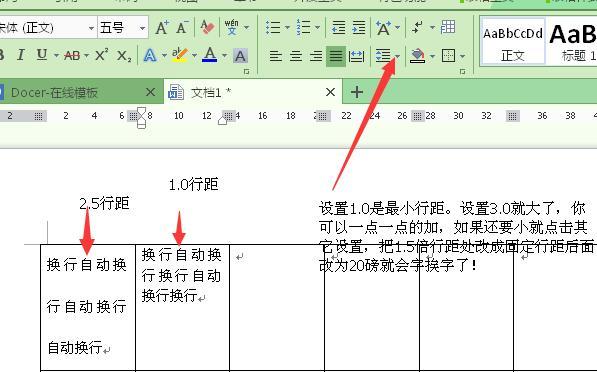Toggle Underline formatting
Image resolution: width=597 pixels, height=372 pixels.
tap(42, 56)
